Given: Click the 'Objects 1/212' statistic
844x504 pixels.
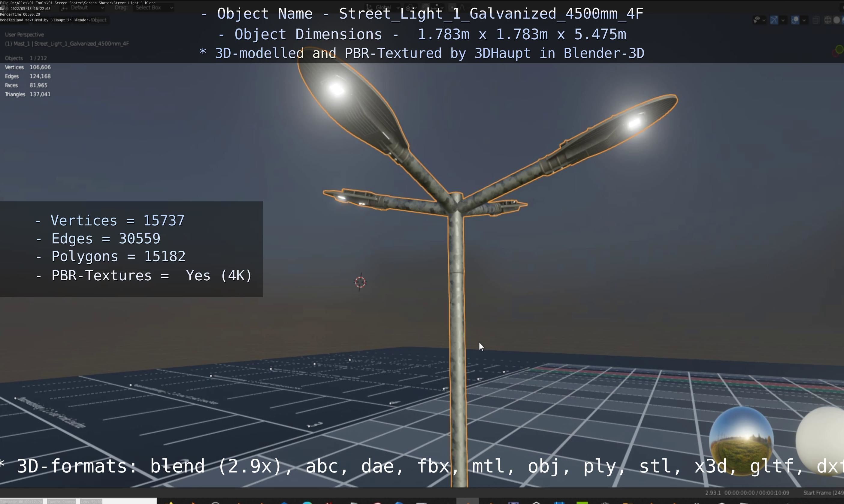Looking at the screenshot, I should click(x=26, y=58).
